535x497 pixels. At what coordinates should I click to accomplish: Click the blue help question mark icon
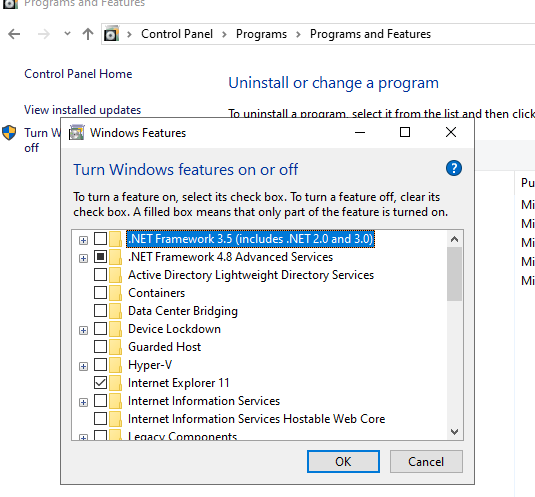point(454,168)
